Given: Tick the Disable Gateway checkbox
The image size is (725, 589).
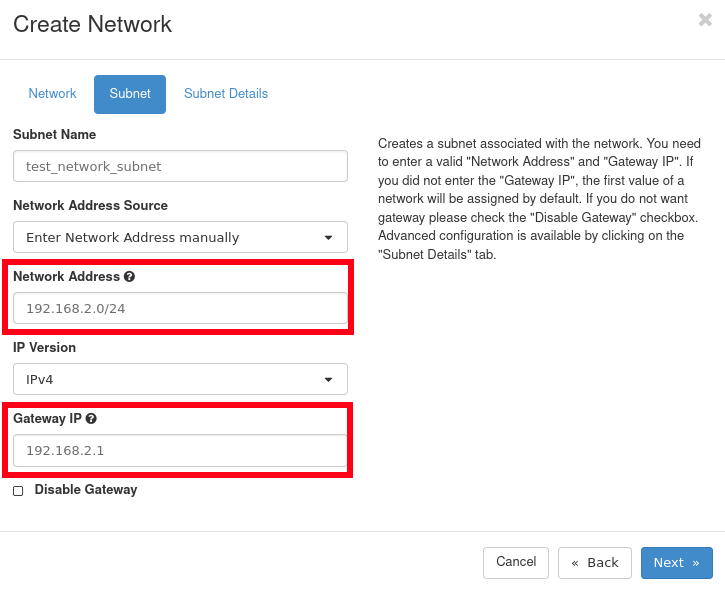Looking at the screenshot, I should (18, 491).
